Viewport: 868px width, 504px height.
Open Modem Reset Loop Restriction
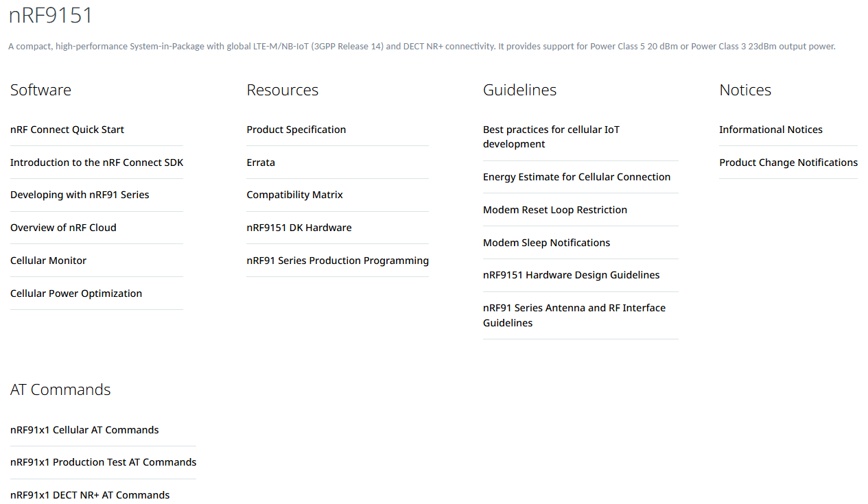[x=554, y=210]
